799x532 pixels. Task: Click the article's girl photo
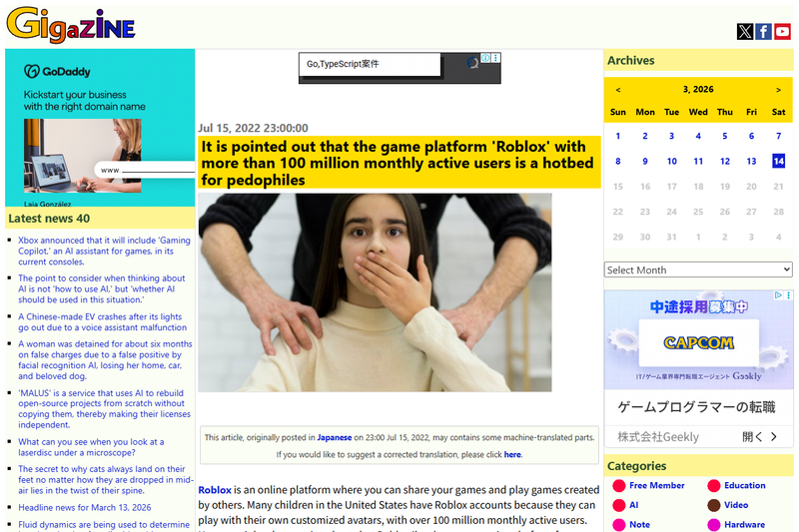click(x=376, y=292)
